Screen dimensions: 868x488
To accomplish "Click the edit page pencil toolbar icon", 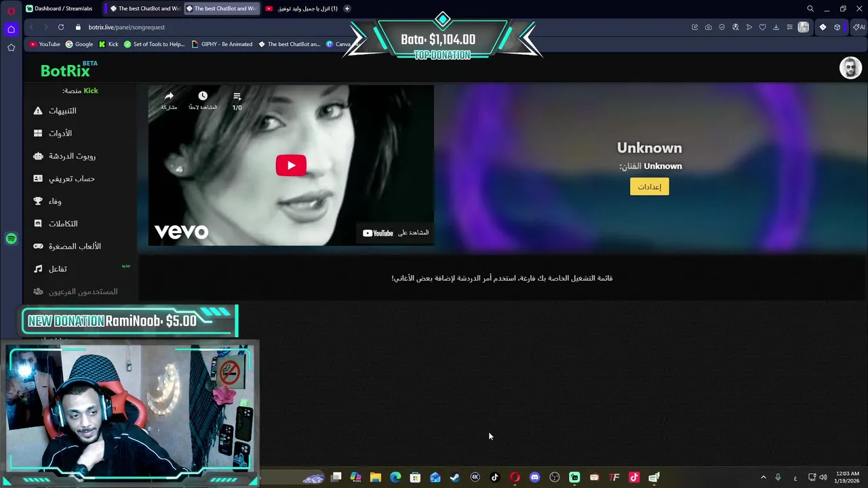I will point(695,27).
